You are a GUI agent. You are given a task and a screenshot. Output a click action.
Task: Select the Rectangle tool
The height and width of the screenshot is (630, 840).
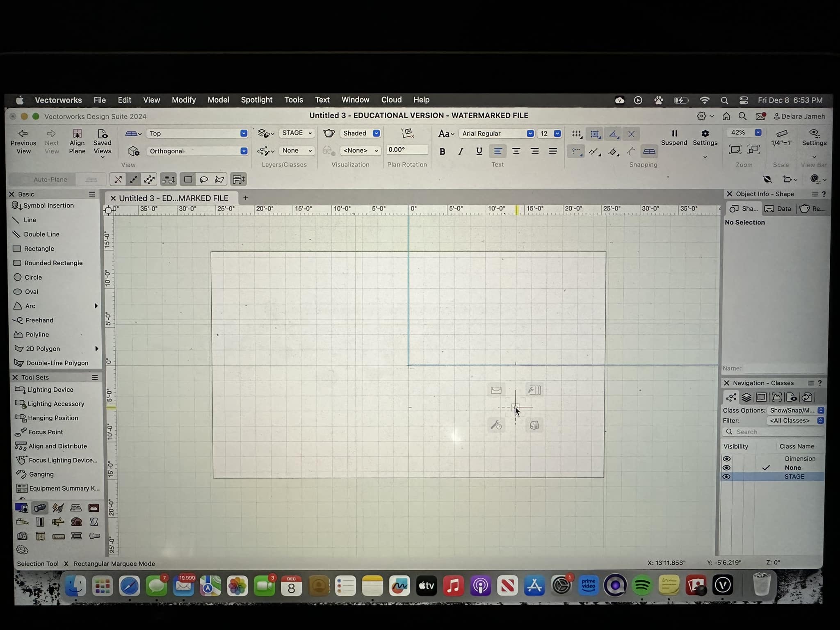click(x=34, y=249)
